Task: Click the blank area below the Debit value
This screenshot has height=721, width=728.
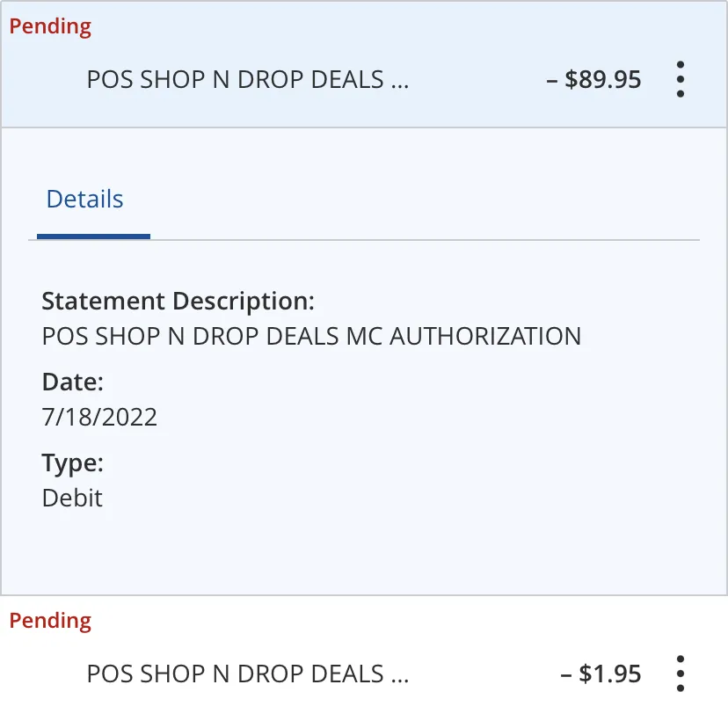Action: [x=364, y=552]
